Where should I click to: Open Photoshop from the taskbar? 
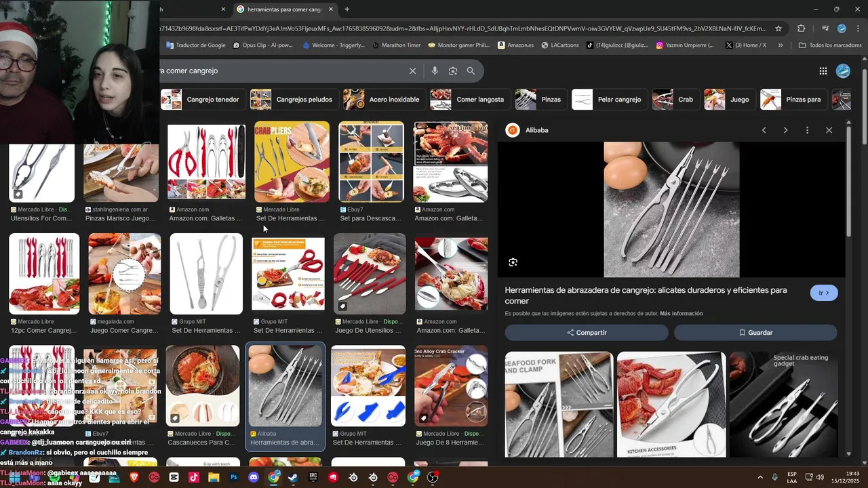[x=234, y=477]
